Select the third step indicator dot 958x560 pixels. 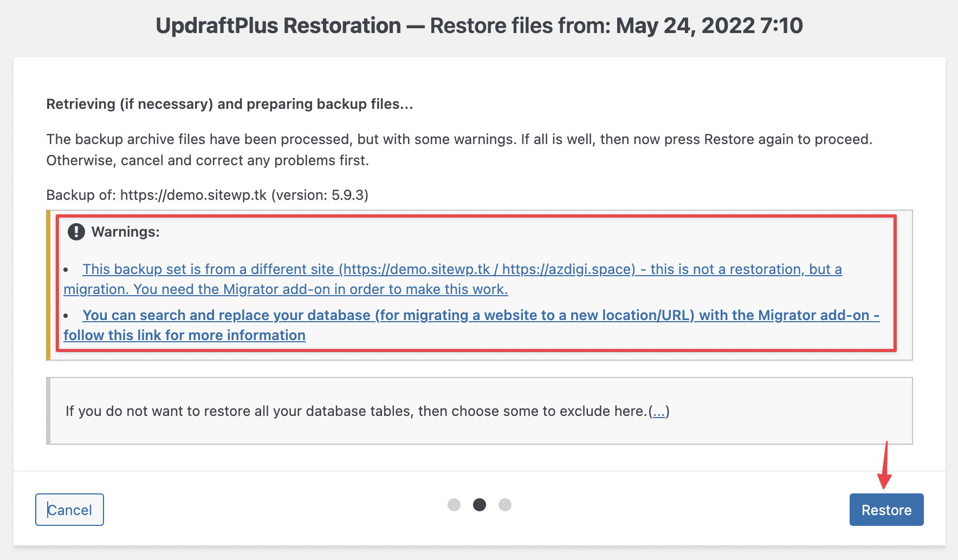pyautogui.click(x=505, y=505)
